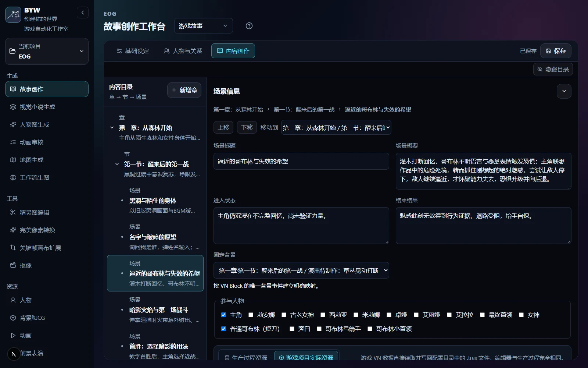This screenshot has width=588, height=368.
Task: Open the 移动到 destination dropdown
Action: click(x=336, y=128)
